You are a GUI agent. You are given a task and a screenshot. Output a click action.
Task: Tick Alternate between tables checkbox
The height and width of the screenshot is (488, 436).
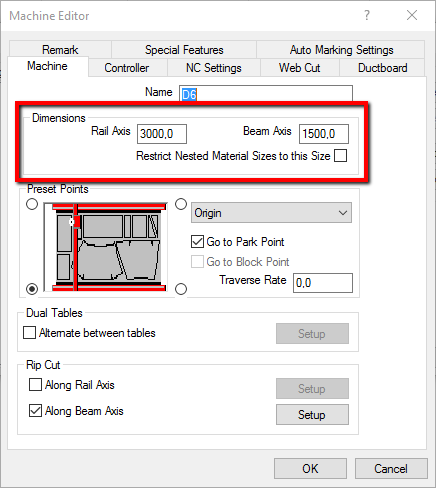pos(29,333)
